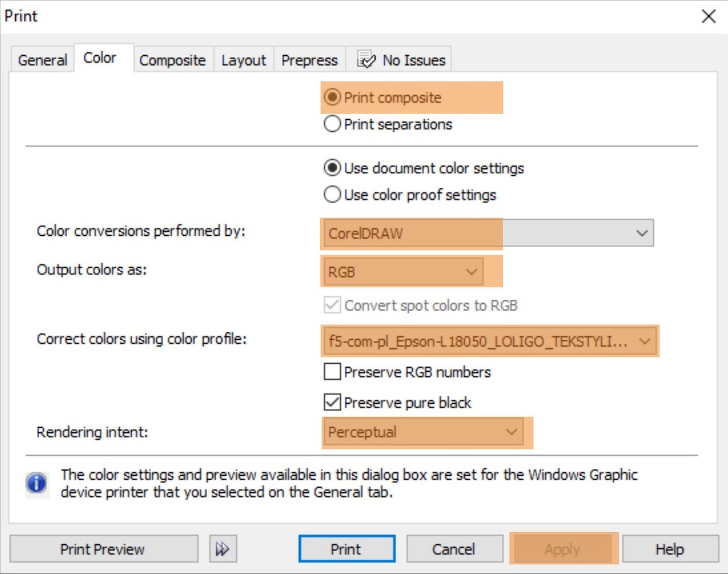Select Print separations option
Viewport: 728px width, 574px height.
332,124
